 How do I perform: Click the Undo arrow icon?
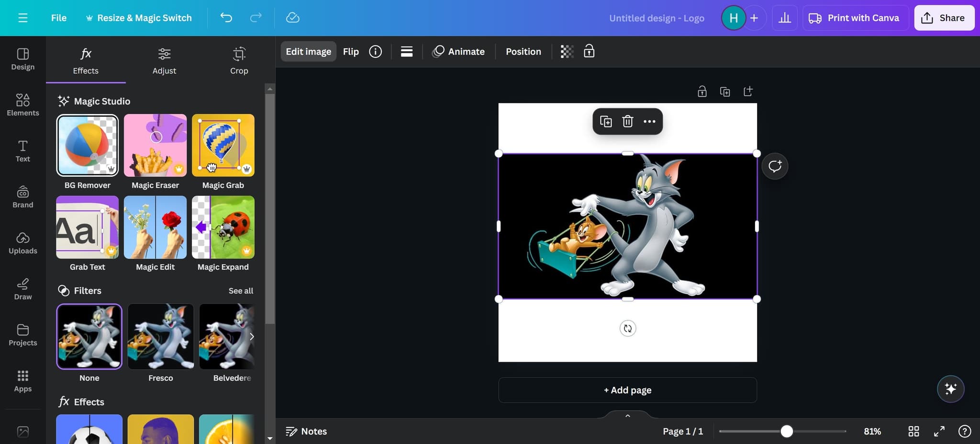226,17
